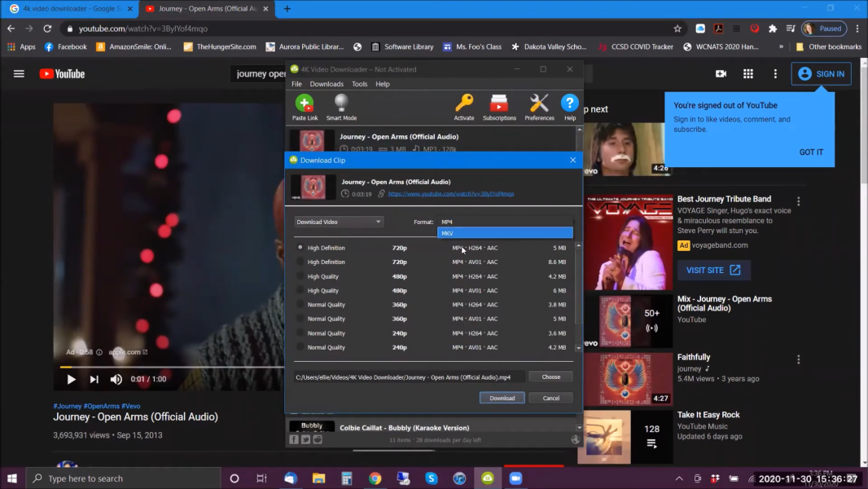Show hidden system tray icons

pyautogui.click(x=679, y=478)
